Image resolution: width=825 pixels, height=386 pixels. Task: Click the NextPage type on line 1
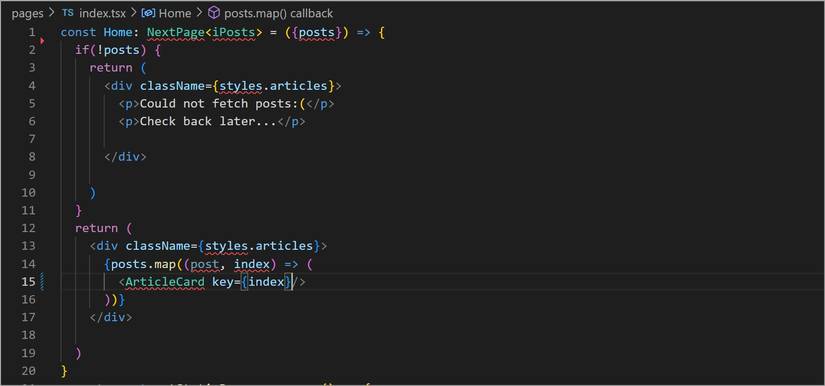(x=175, y=33)
